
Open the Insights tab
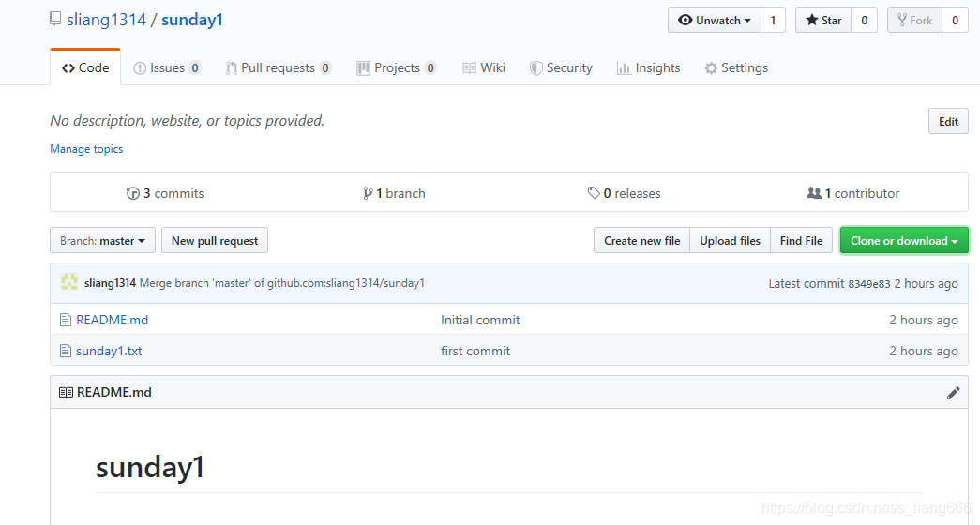648,67
